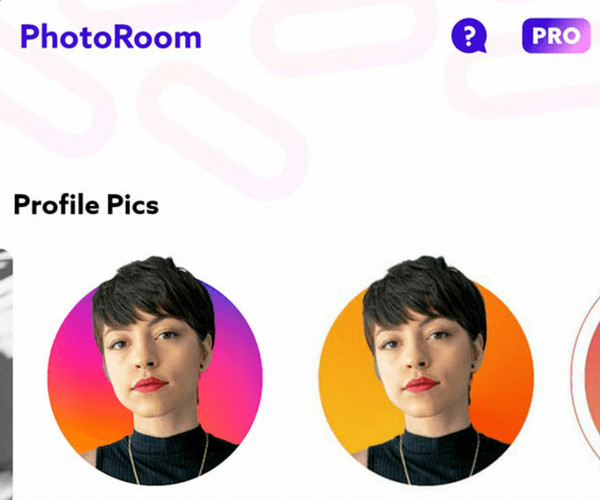Tap the white question mark in the help icon

(469, 36)
